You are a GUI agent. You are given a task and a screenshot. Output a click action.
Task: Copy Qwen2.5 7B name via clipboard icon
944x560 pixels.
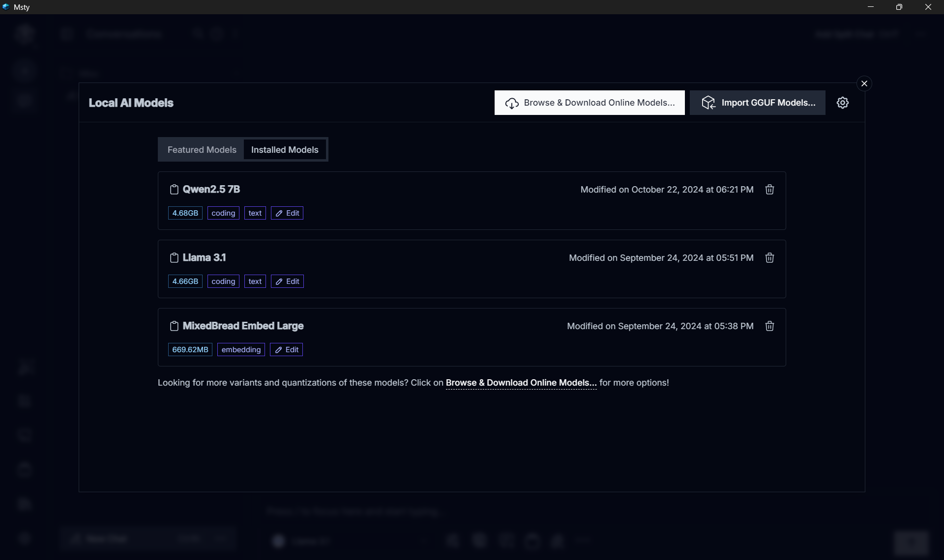click(174, 190)
